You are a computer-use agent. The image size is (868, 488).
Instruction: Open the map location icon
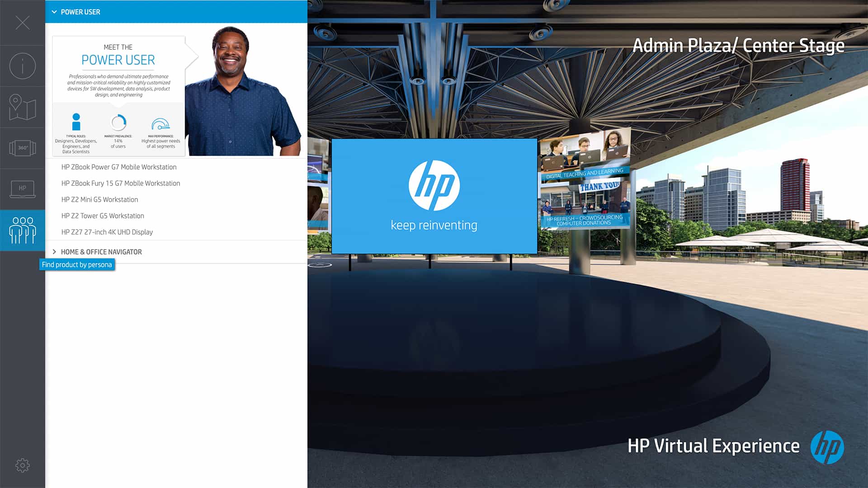[23, 107]
